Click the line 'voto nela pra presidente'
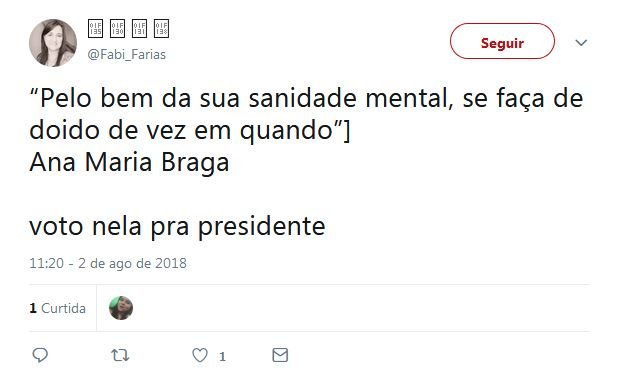This screenshot has width=625, height=375. [177, 226]
